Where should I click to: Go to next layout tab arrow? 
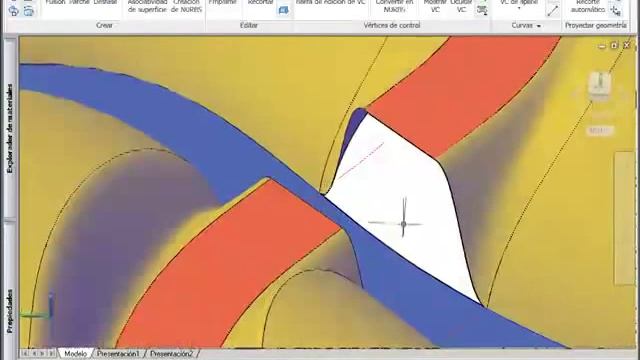42,353
